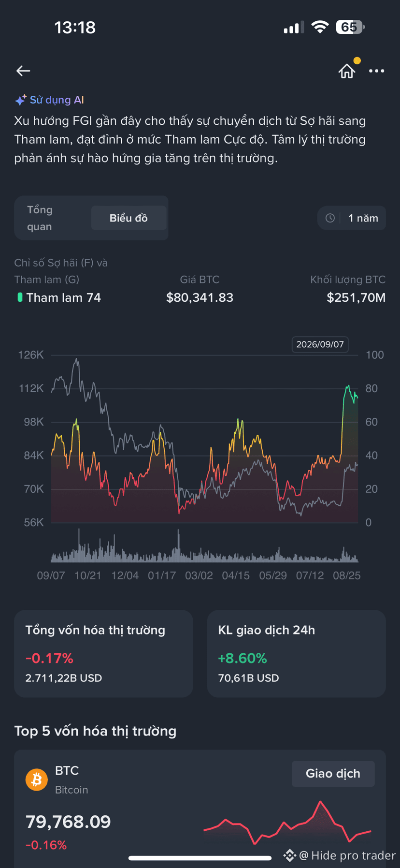
Task: Open the Sử dụng AI link
Action: (57, 100)
